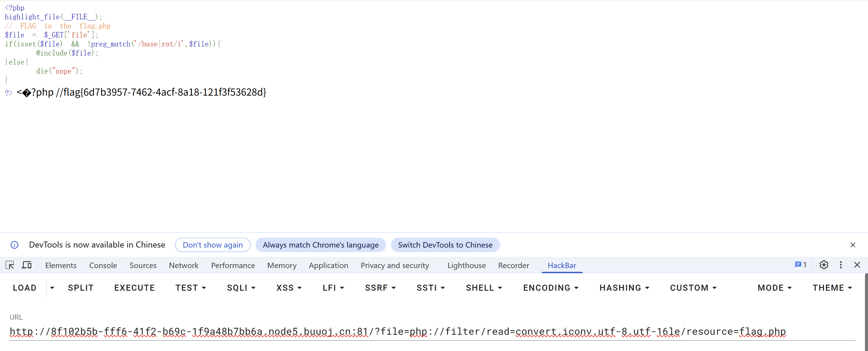Image resolution: width=868 pixels, height=351 pixels.
Task: Open the THEME dropdown
Action: [x=832, y=288]
